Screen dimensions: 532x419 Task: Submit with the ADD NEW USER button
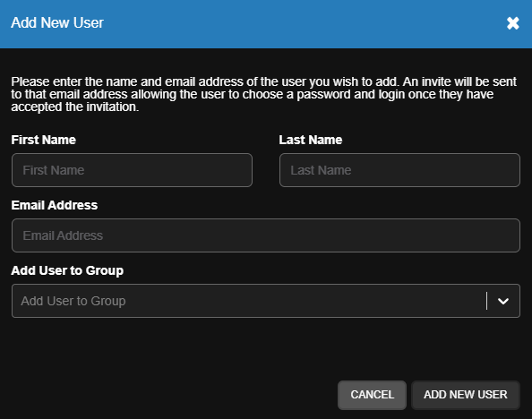(x=466, y=395)
